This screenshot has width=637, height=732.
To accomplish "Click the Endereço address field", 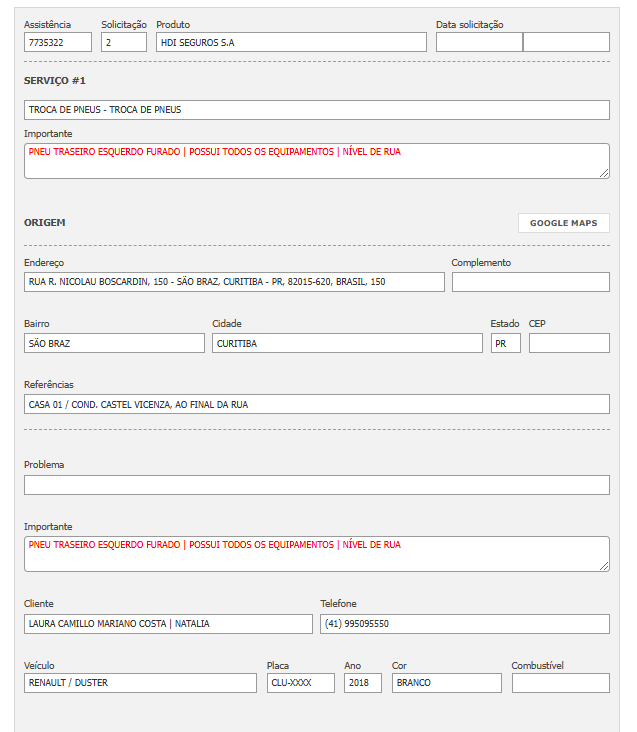I will pos(234,282).
